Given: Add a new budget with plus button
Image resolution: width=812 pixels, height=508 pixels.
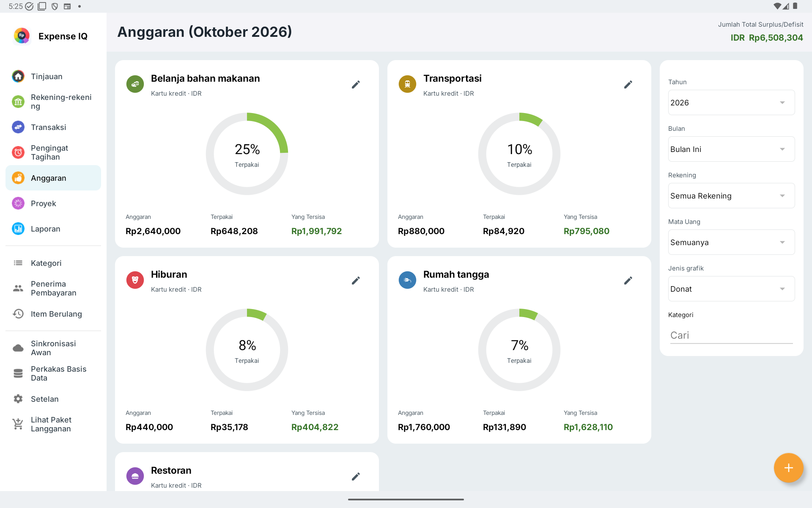Looking at the screenshot, I should coord(788,468).
